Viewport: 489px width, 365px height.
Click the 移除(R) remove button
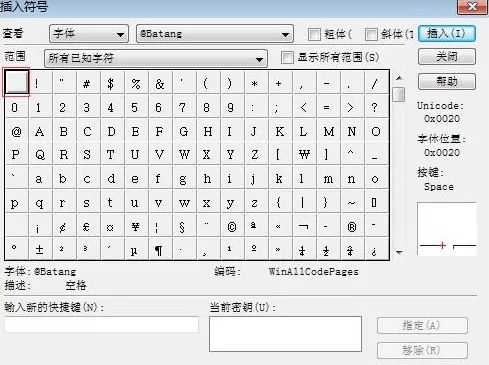point(422,350)
